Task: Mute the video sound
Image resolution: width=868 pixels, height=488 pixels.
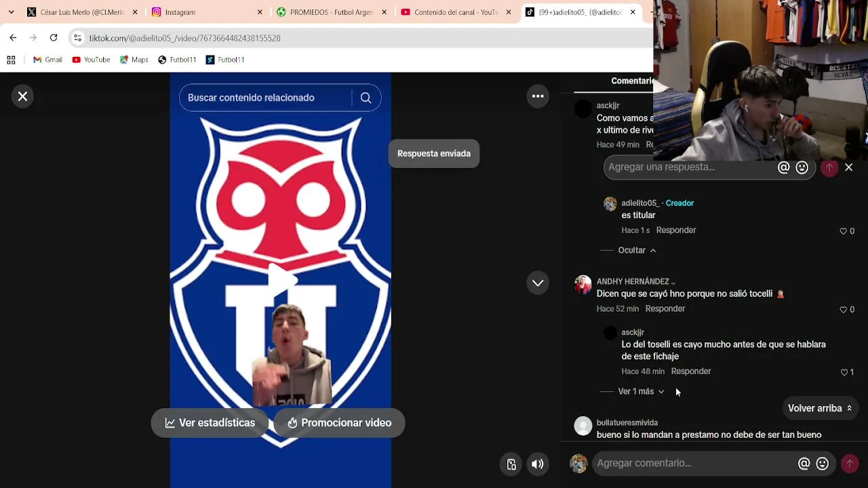Action: pos(537,464)
